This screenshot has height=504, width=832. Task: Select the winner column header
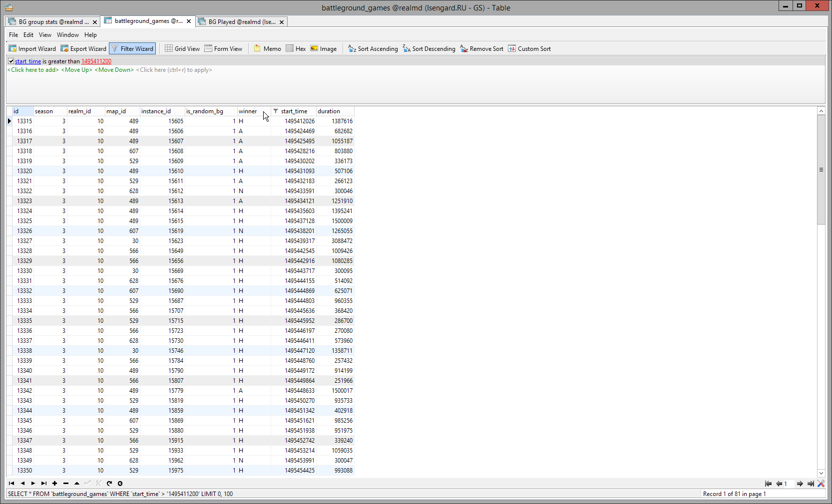point(254,111)
